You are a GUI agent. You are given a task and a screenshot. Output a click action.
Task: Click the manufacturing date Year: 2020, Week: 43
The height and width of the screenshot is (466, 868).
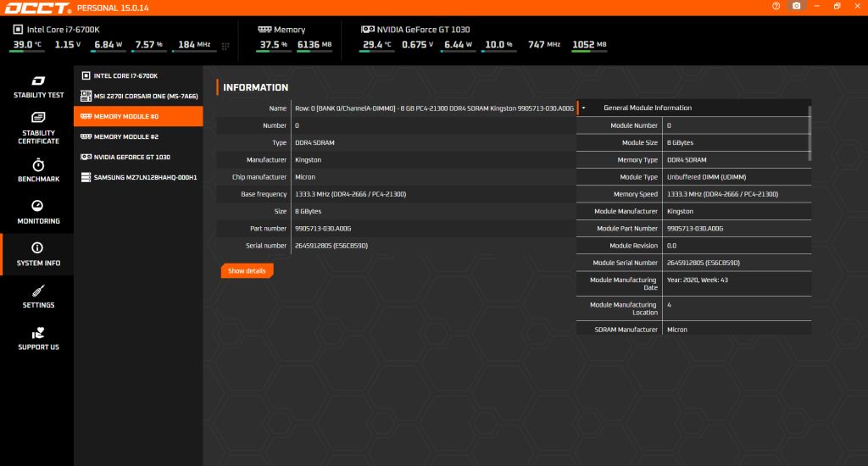[x=698, y=280]
